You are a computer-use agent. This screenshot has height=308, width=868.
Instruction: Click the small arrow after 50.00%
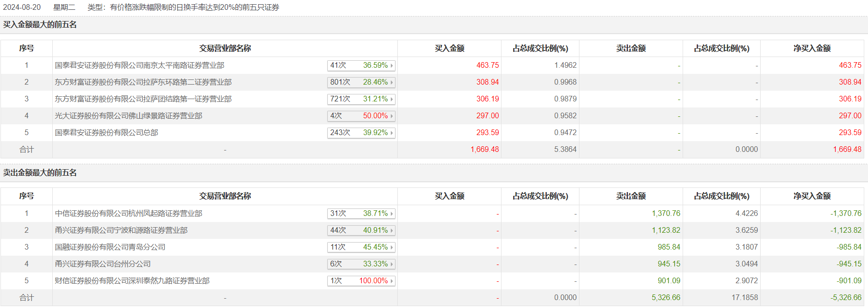point(392,116)
